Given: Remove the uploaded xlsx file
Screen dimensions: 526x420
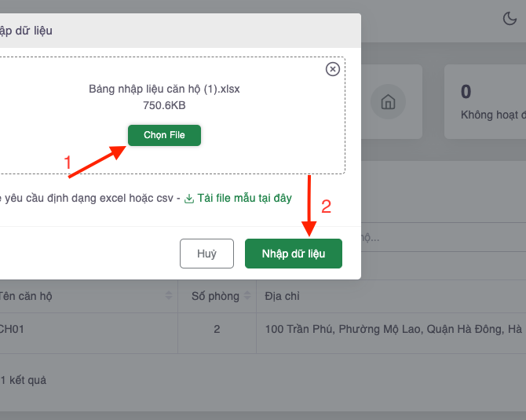Looking at the screenshot, I should (x=333, y=69).
